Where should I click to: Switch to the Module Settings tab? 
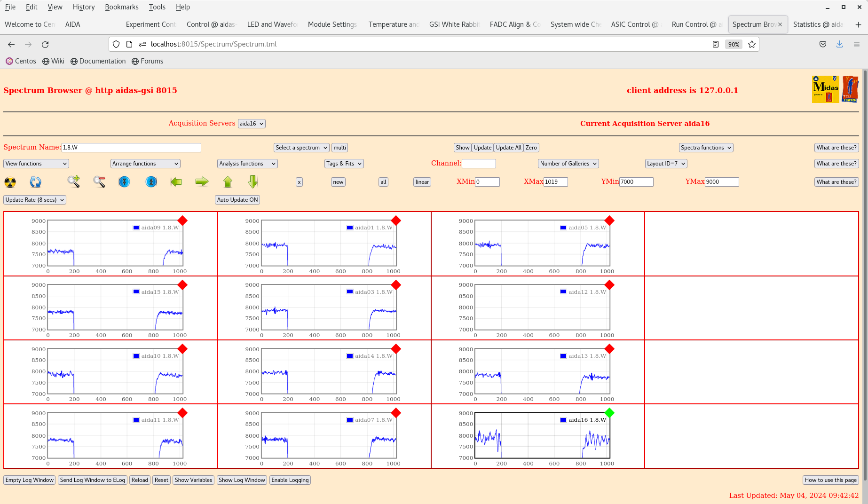tap(332, 24)
